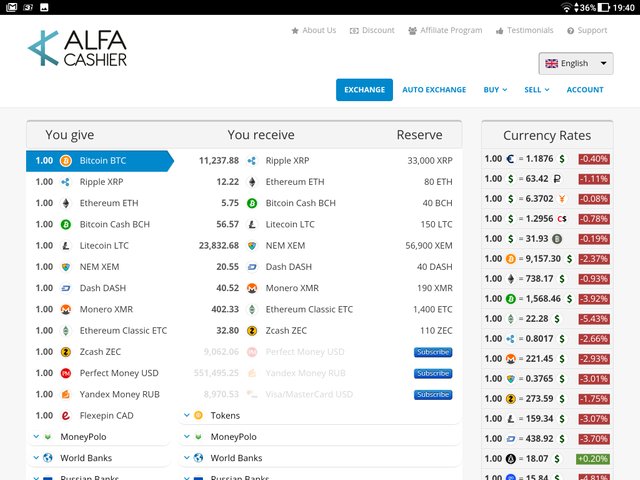Click the Ethereum 738.17 rate value

(x=539, y=279)
